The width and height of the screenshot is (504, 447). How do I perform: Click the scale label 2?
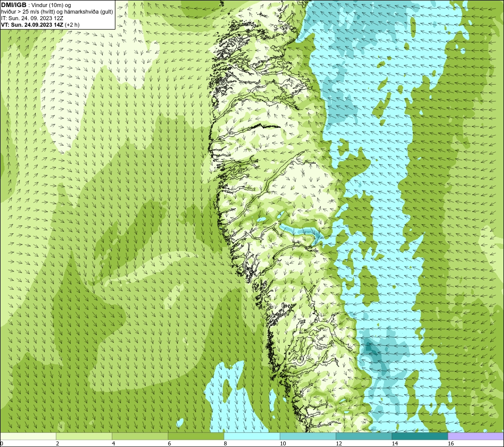pos(57,444)
